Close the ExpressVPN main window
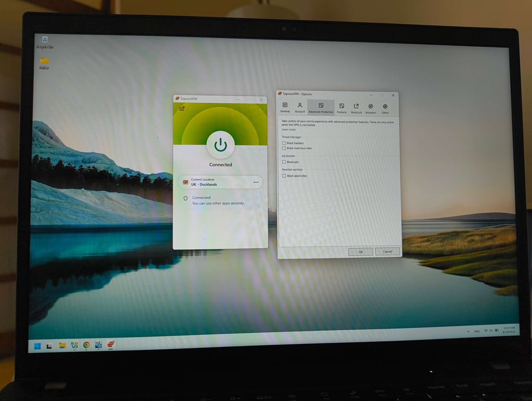Screen dimensions: 532x401 pos(261,99)
